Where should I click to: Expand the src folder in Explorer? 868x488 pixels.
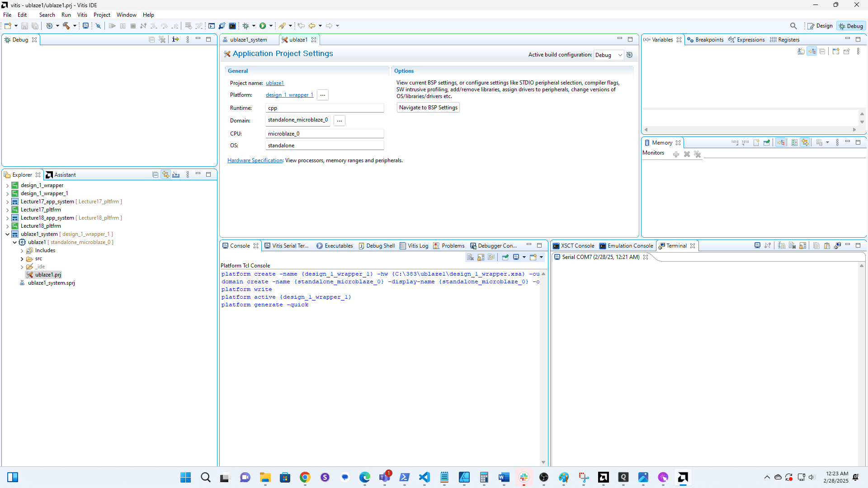point(22,259)
